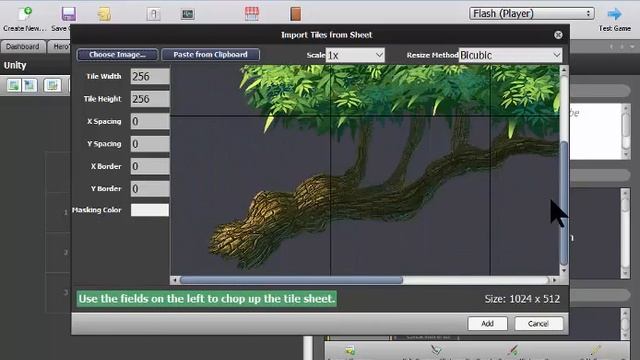Click the Size: 1024 x 512 text
This screenshot has width=640, height=360.
[x=522, y=299]
